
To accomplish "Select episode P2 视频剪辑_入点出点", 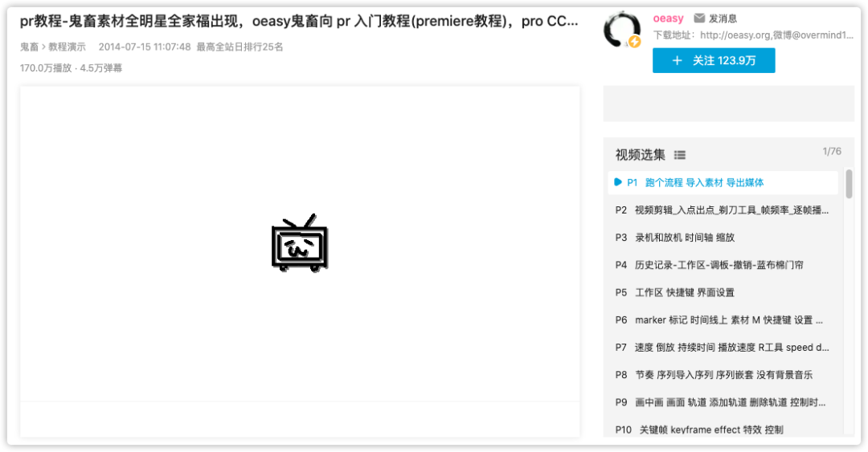I will pos(723,210).
